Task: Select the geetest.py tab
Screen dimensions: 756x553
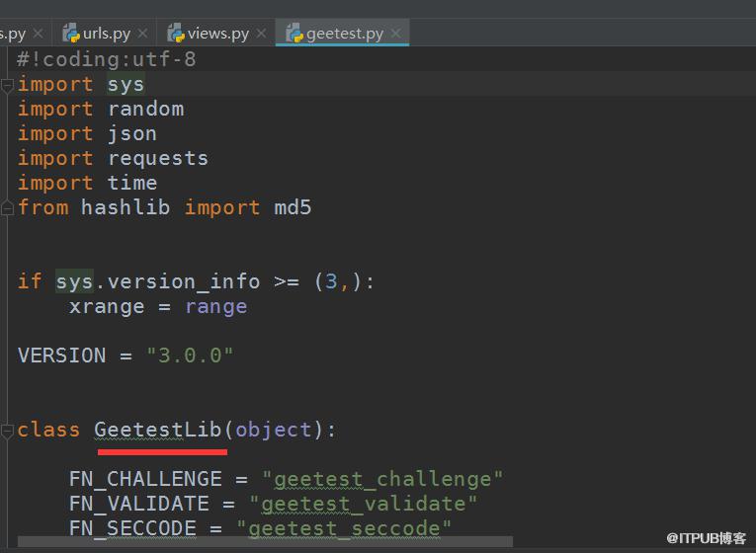Action: (x=344, y=34)
